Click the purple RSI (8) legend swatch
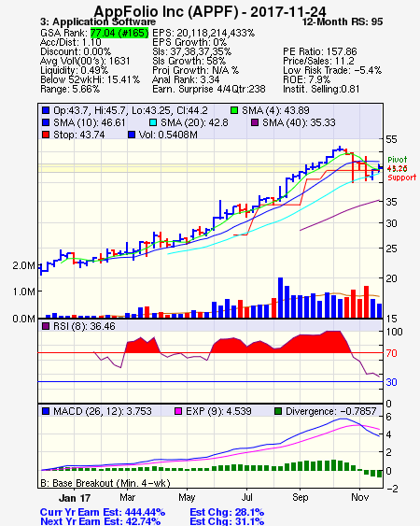The image size is (420, 526). pyautogui.click(x=46, y=326)
